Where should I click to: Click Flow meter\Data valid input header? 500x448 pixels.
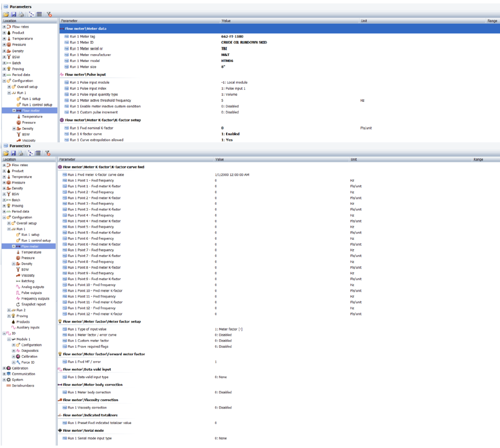tap(87, 369)
